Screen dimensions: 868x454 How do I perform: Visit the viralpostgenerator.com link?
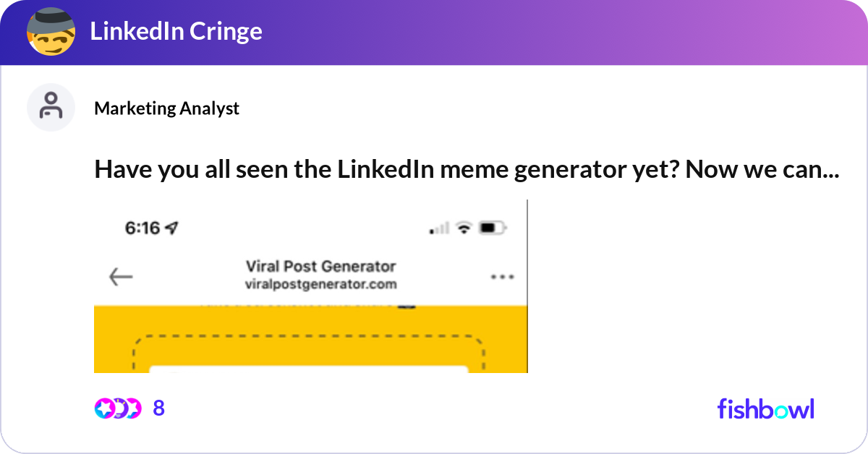pyautogui.click(x=320, y=284)
